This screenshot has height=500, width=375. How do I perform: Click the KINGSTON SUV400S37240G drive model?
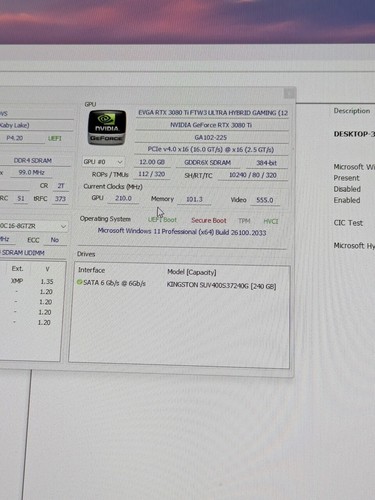221,286
